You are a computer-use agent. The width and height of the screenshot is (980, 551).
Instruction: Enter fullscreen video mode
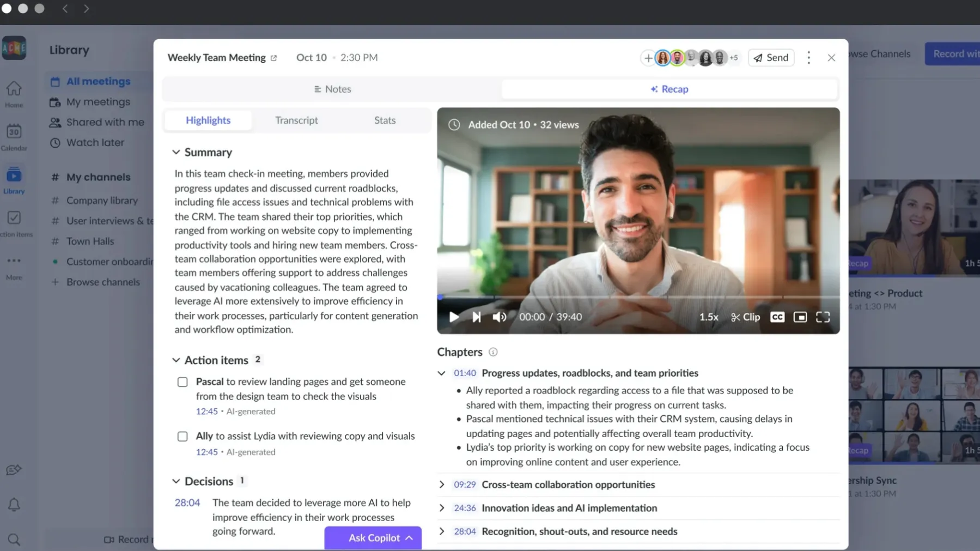coord(823,317)
